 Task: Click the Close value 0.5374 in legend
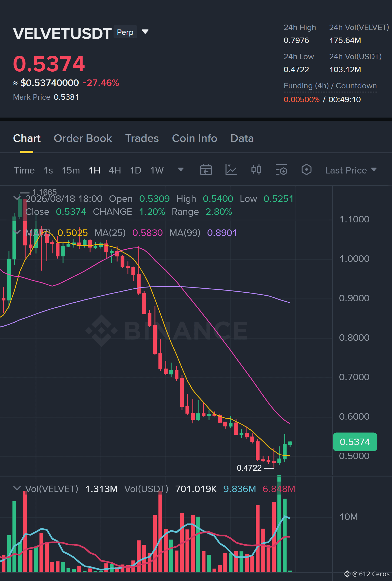coord(71,212)
